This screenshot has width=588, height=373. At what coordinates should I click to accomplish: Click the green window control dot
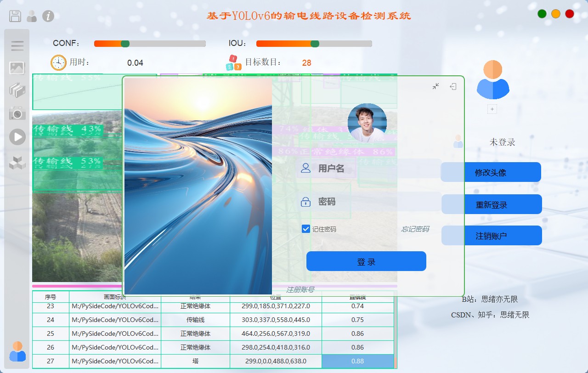coord(542,14)
